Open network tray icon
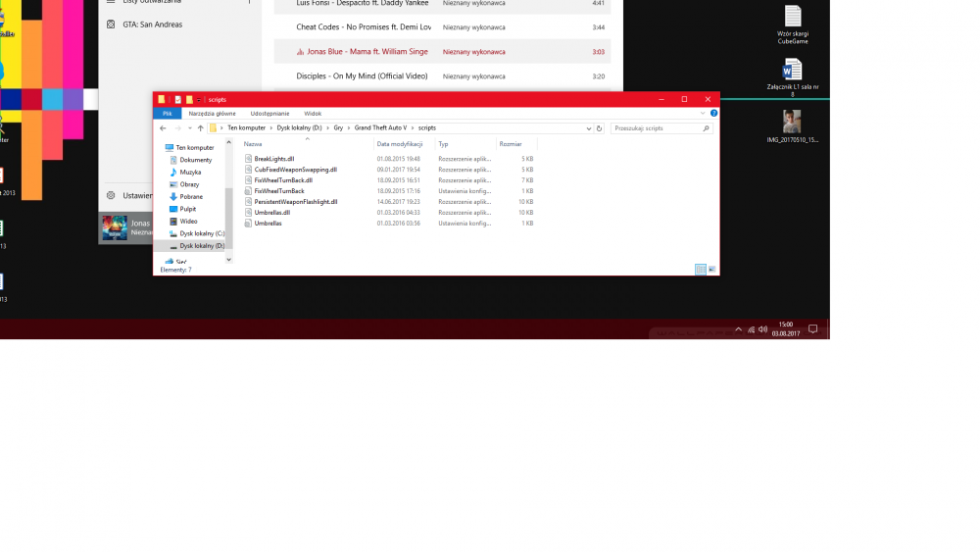 point(752,329)
